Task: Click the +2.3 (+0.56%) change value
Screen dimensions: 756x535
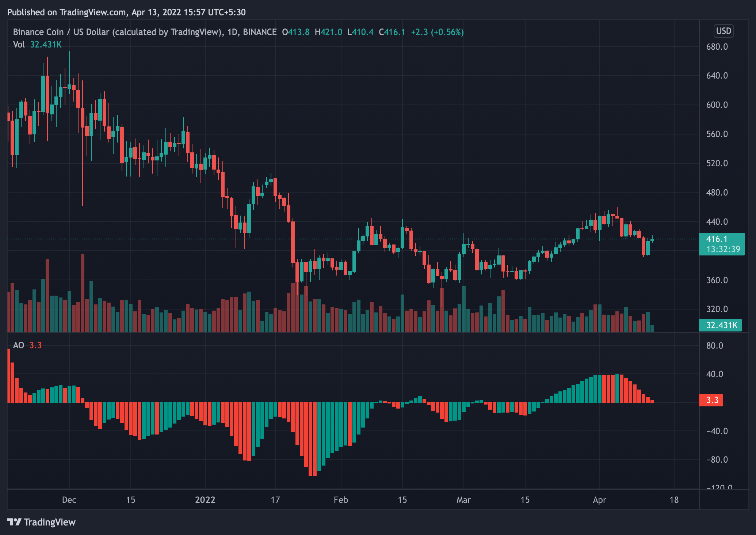Action: (437, 32)
